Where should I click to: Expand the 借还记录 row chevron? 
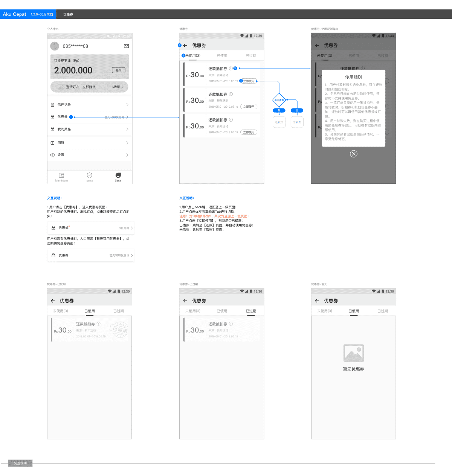pos(127,105)
